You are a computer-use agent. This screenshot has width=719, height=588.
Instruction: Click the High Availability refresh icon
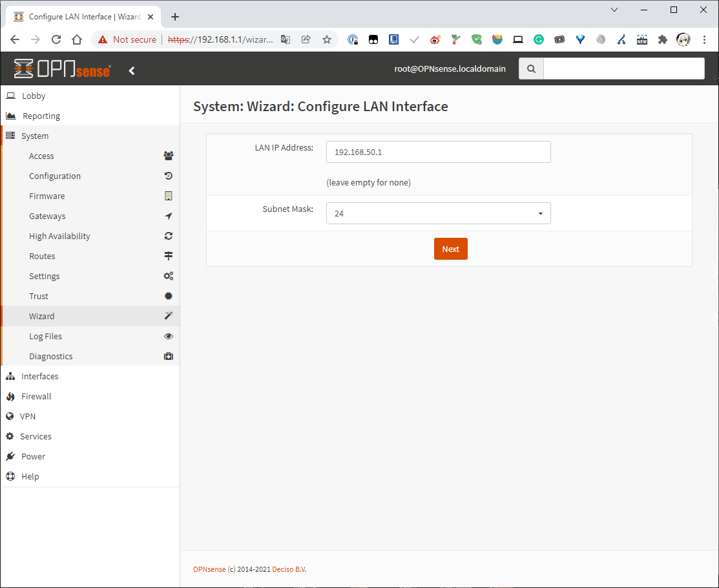169,236
